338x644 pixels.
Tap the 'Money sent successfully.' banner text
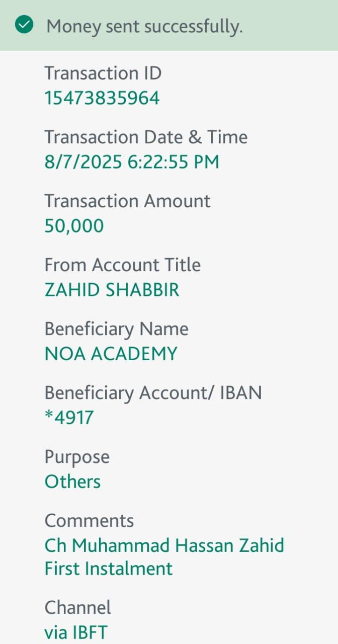pos(144,26)
